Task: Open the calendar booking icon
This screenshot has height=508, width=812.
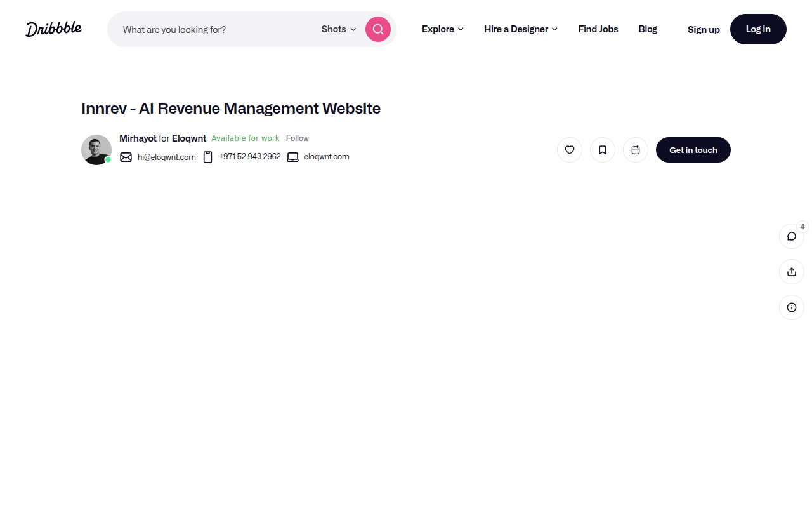Action: [635, 150]
